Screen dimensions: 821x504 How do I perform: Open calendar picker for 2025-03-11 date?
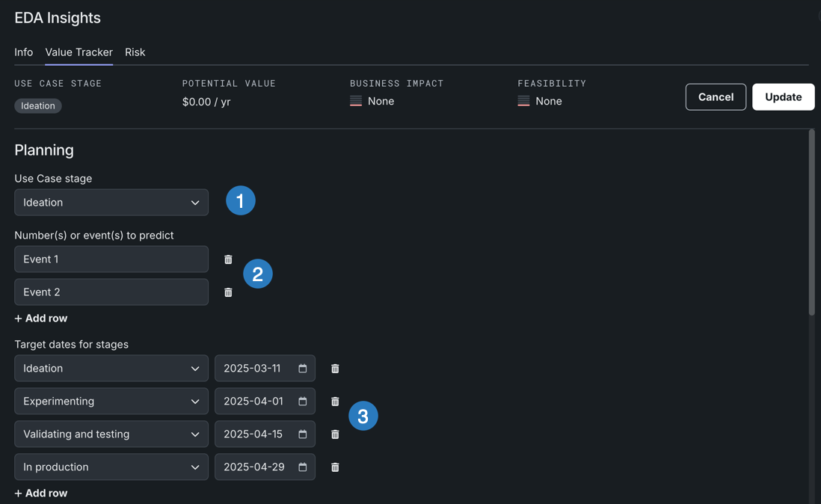(303, 369)
